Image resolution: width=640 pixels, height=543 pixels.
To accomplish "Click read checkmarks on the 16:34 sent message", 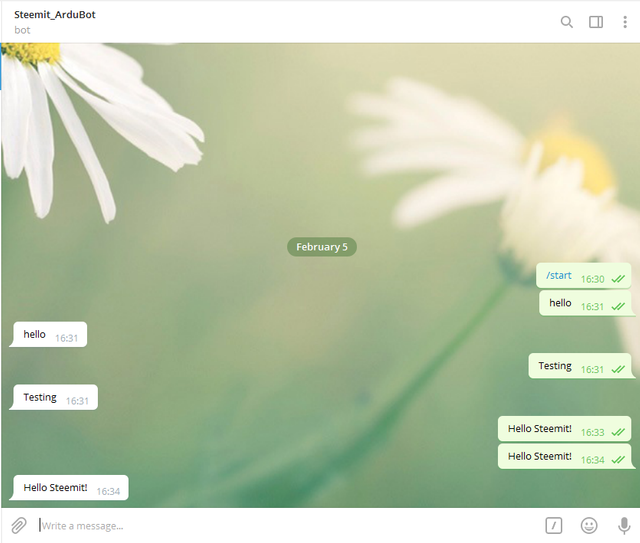I will tap(618, 460).
